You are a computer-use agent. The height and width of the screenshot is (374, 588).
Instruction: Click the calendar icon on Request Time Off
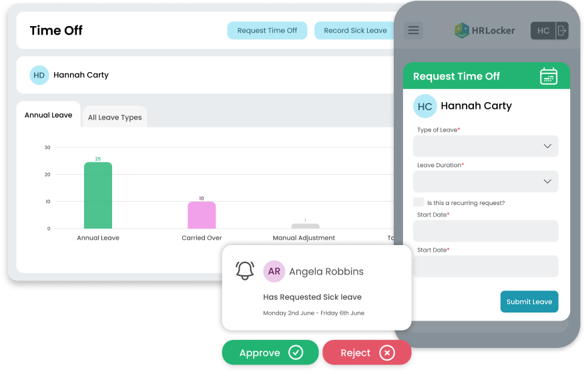point(548,76)
